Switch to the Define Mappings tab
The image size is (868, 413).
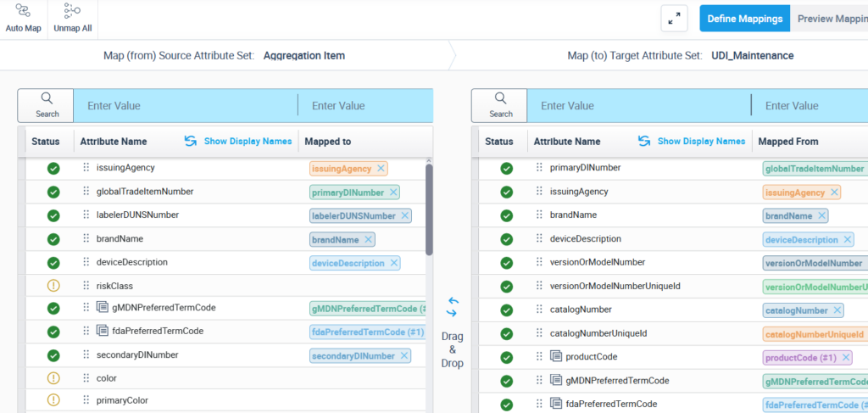pos(744,19)
